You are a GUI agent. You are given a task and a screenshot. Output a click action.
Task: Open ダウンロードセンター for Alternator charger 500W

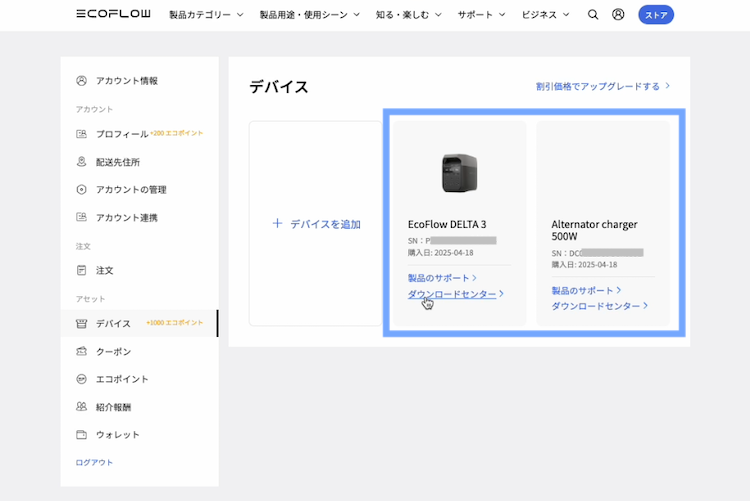599,306
